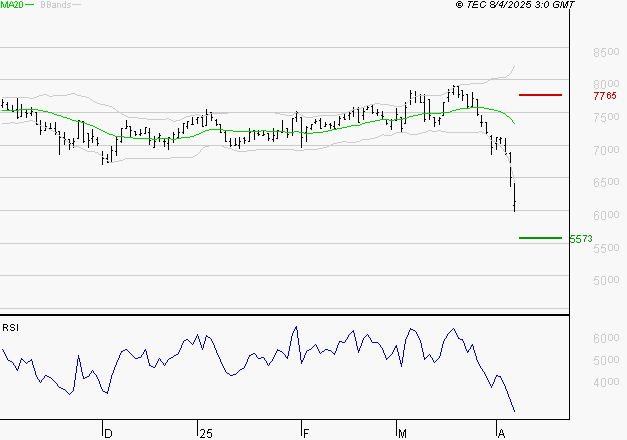Select the D month marker on time axis
Viewport: 627px width, 440px height.
coord(108,433)
